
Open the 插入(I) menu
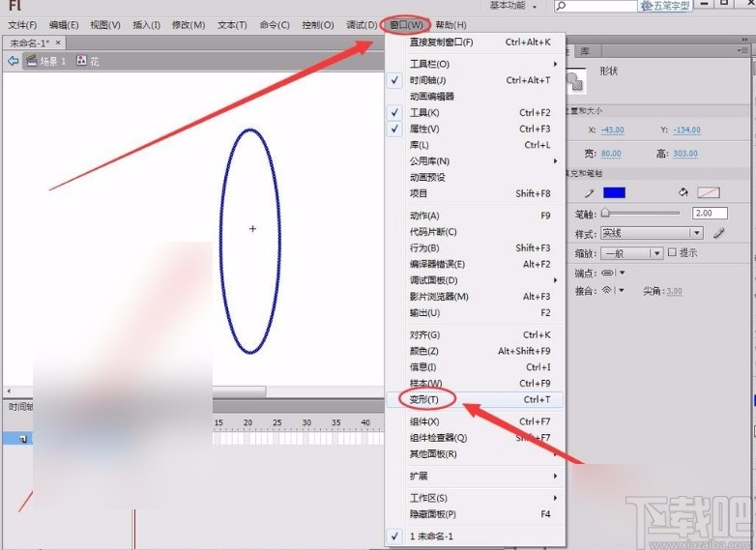147,25
